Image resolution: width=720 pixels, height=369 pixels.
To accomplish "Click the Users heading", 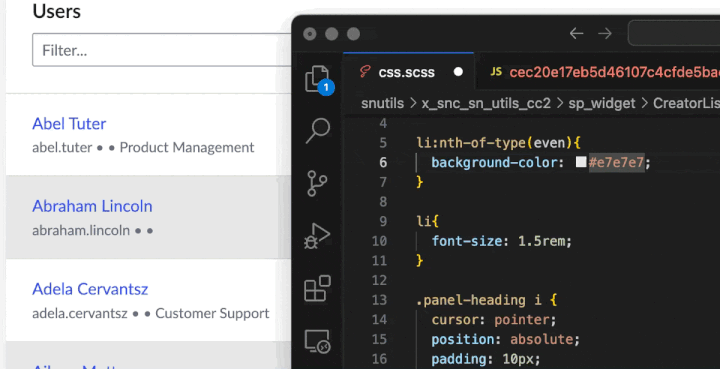I will click(x=56, y=11).
